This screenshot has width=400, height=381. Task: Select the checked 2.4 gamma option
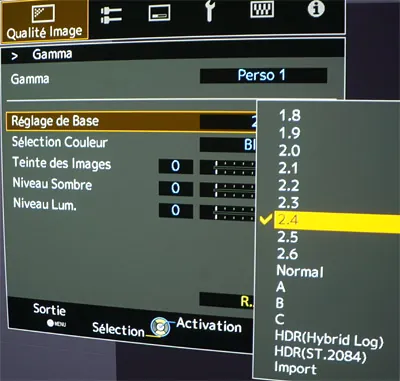pyautogui.click(x=337, y=221)
